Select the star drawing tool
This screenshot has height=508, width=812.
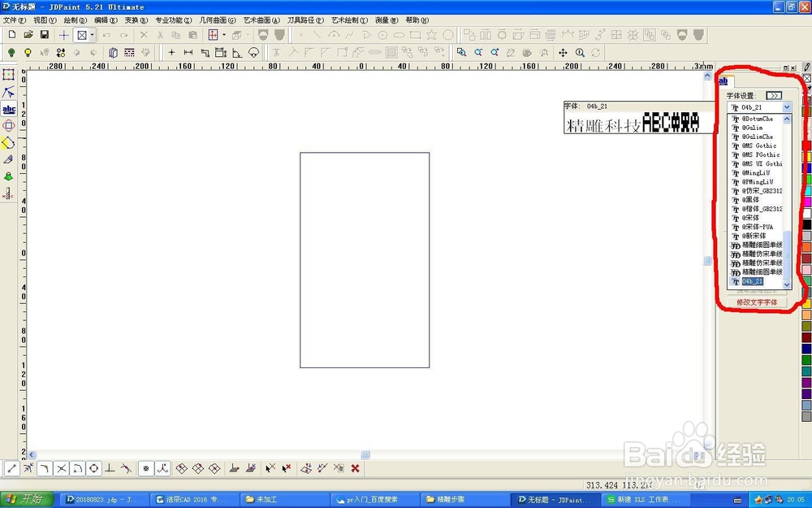pyautogui.click(x=431, y=35)
